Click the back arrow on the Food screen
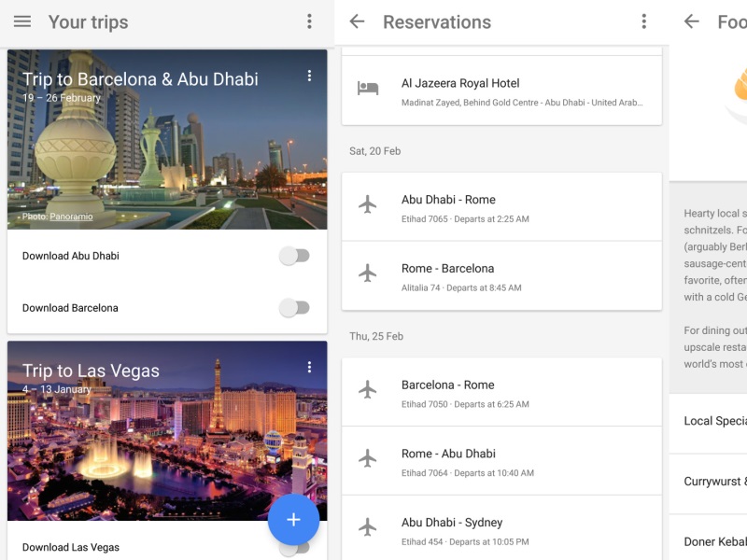The image size is (747, 560). 692,21
